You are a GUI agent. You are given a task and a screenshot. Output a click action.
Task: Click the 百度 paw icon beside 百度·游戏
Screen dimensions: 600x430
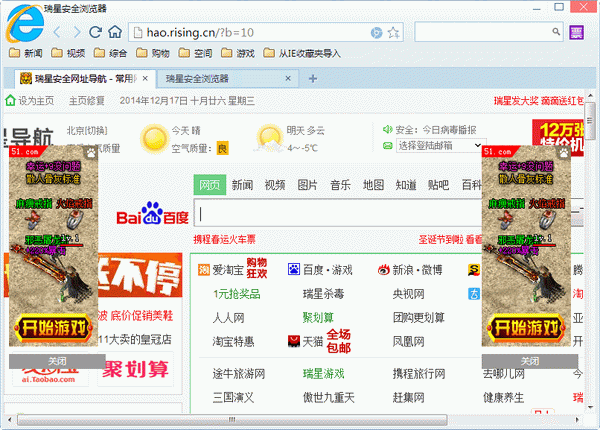294,269
